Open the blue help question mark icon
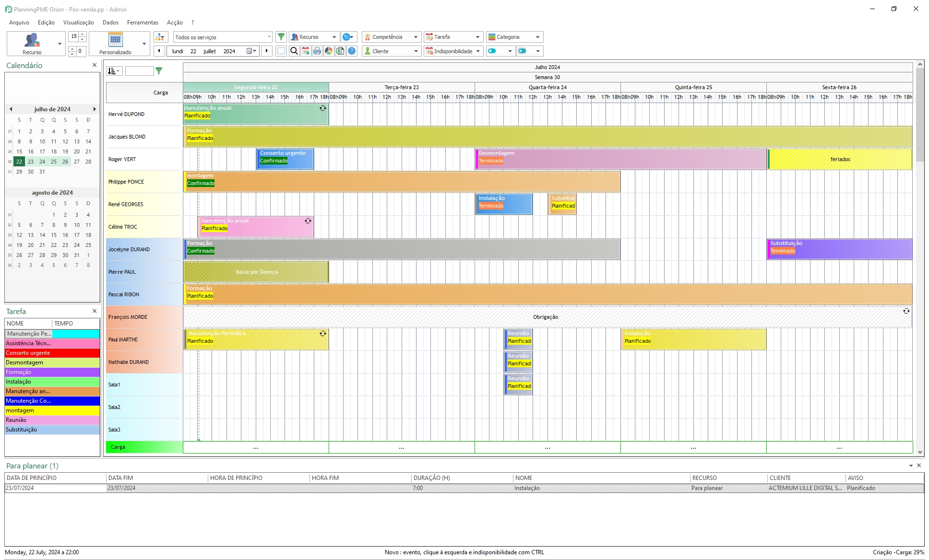Screen dimensions: 929x560 [x=352, y=51]
